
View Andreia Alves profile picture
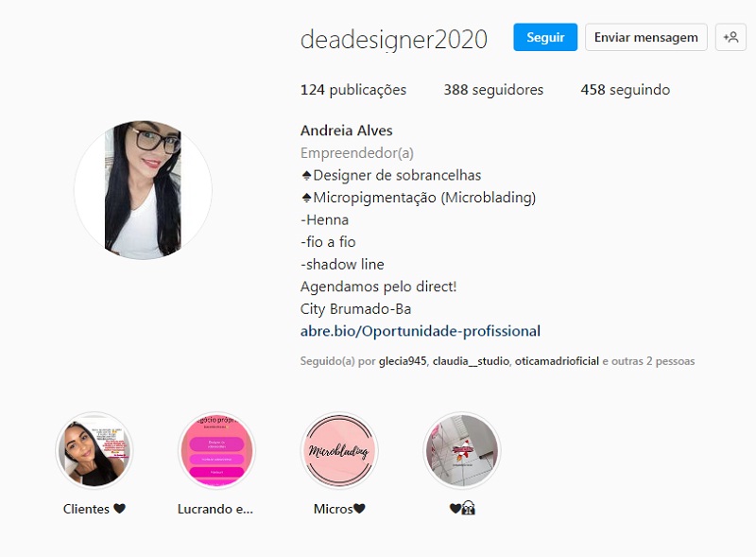tap(144, 190)
